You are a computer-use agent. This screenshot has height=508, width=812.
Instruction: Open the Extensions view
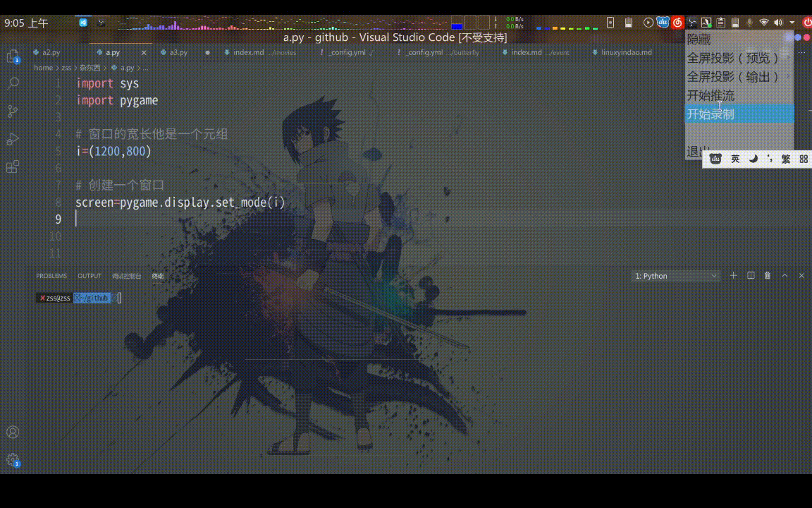[13, 167]
